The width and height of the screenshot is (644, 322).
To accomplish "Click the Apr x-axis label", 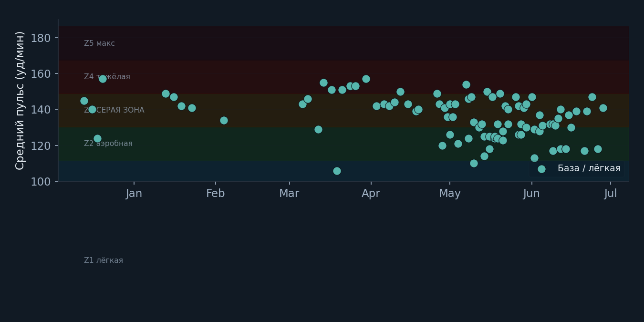I will coord(371,194).
